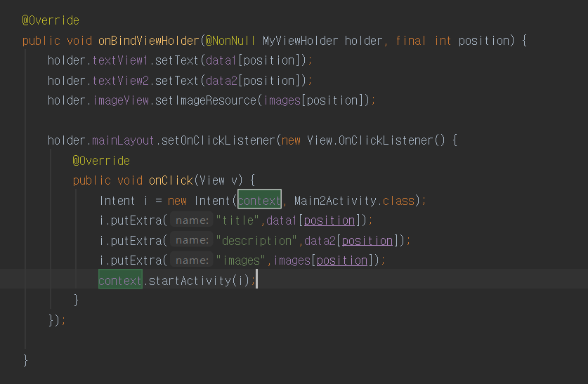Click the outer @Override annotation at top
The width and height of the screenshot is (588, 384).
click(51, 20)
